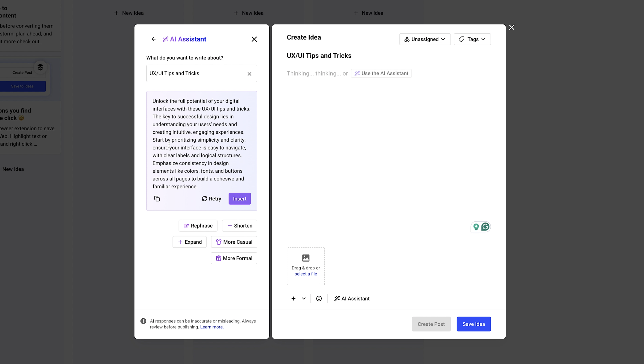Choose the Rephrase option
644x364 pixels.
click(x=198, y=226)
